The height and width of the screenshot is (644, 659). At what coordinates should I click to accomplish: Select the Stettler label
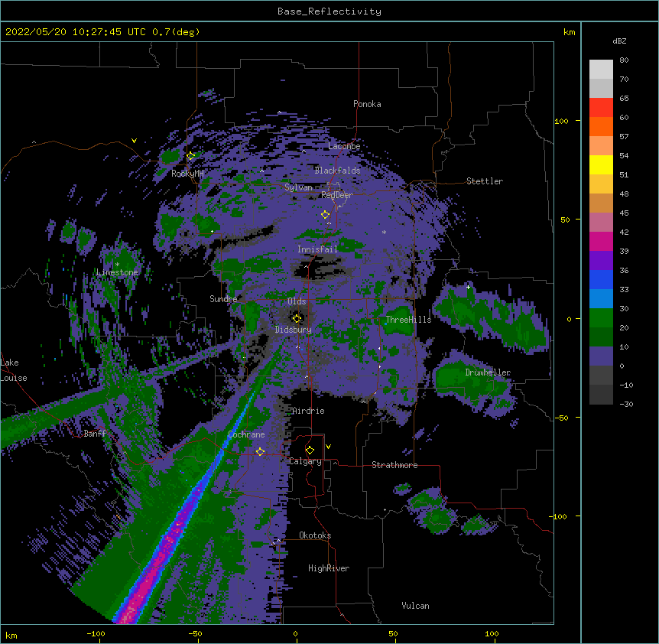[x=484, y=181]
